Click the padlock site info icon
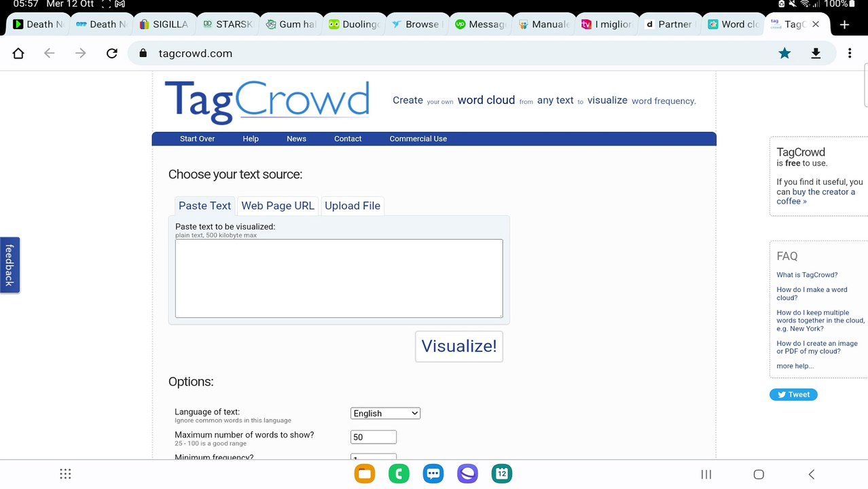Viewport: 868px width, 489px height. coord(143,53)
